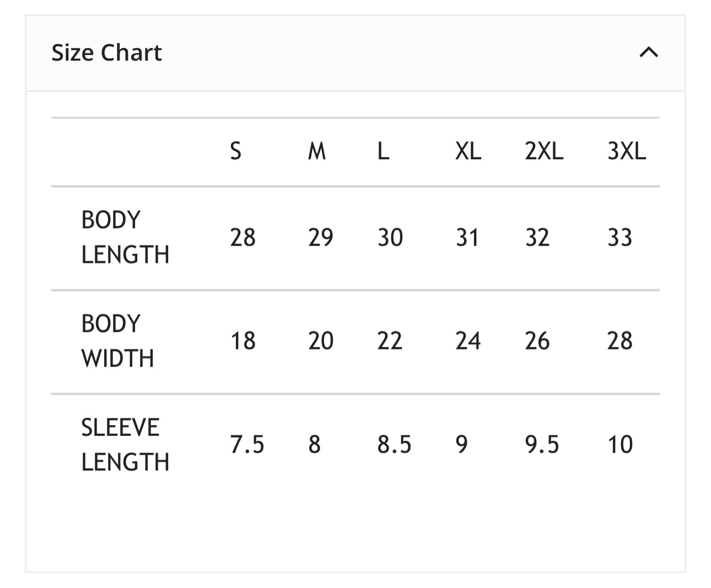The image size is (711, 588).
Task: Select the S size column header
Action: [x=235, y=151]
